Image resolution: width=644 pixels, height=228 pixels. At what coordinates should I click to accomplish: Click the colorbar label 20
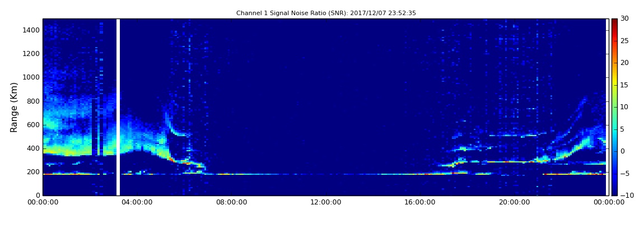625,63
